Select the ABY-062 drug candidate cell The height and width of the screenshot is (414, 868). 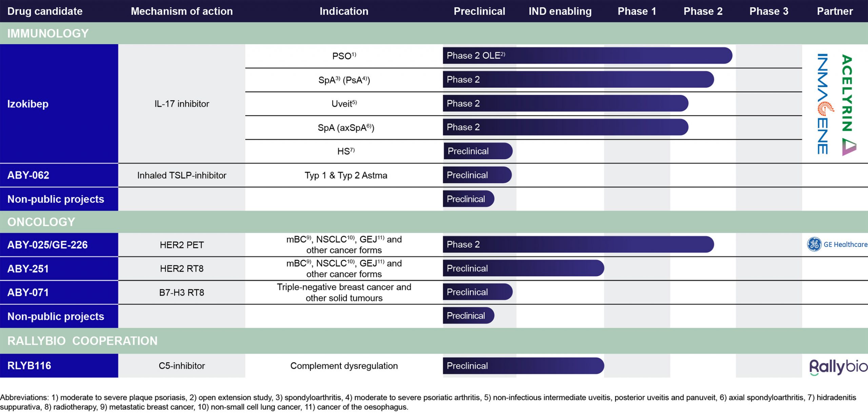coord(59,175)
